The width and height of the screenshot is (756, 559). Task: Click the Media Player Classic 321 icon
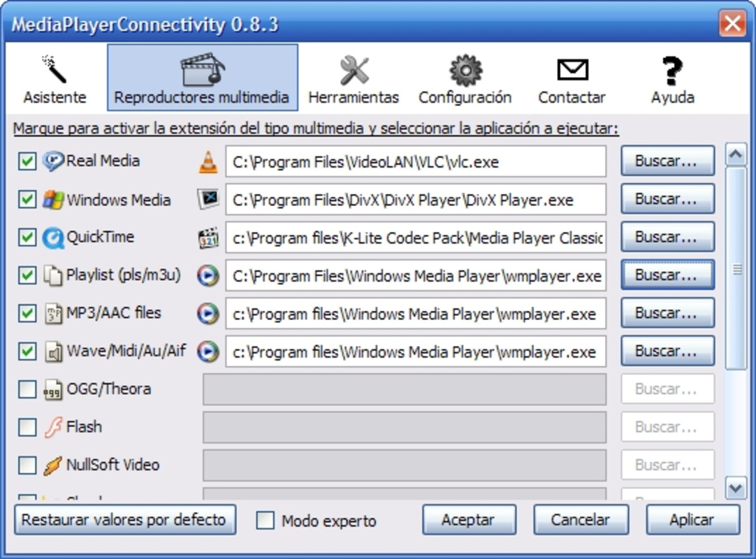point(208,238)
